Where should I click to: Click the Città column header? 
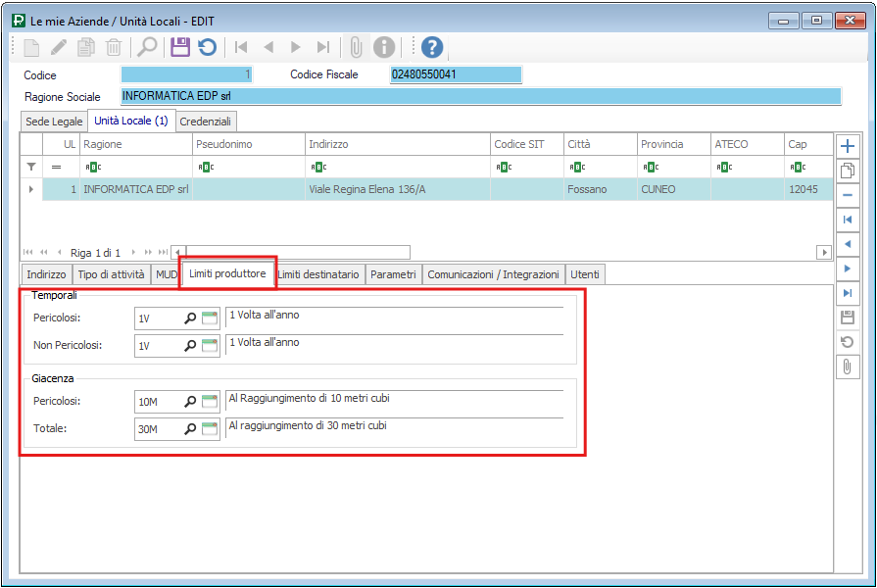(599, 144)
